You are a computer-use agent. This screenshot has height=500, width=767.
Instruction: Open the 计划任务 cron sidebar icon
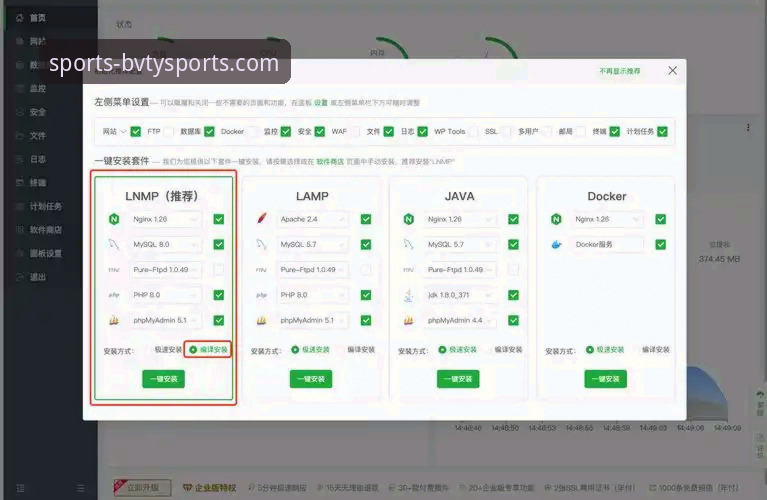[x=20, y=206]
